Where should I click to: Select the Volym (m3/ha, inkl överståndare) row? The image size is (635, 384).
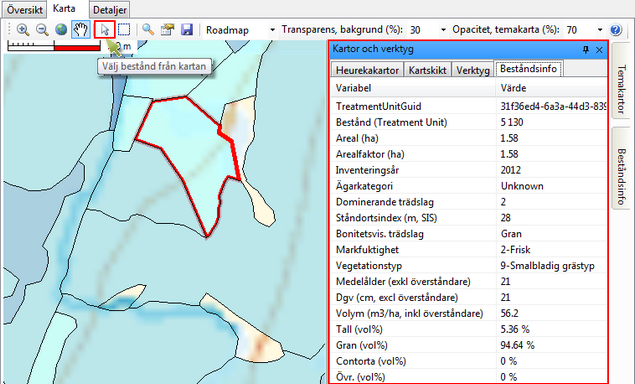(469, 314)
